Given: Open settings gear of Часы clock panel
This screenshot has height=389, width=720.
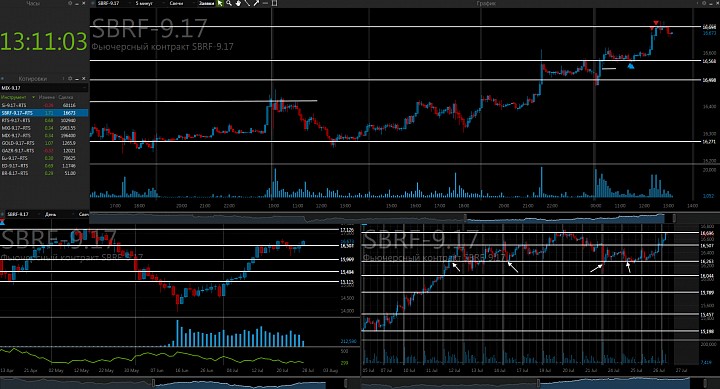Looking at the screenshot, I should 70,3.
